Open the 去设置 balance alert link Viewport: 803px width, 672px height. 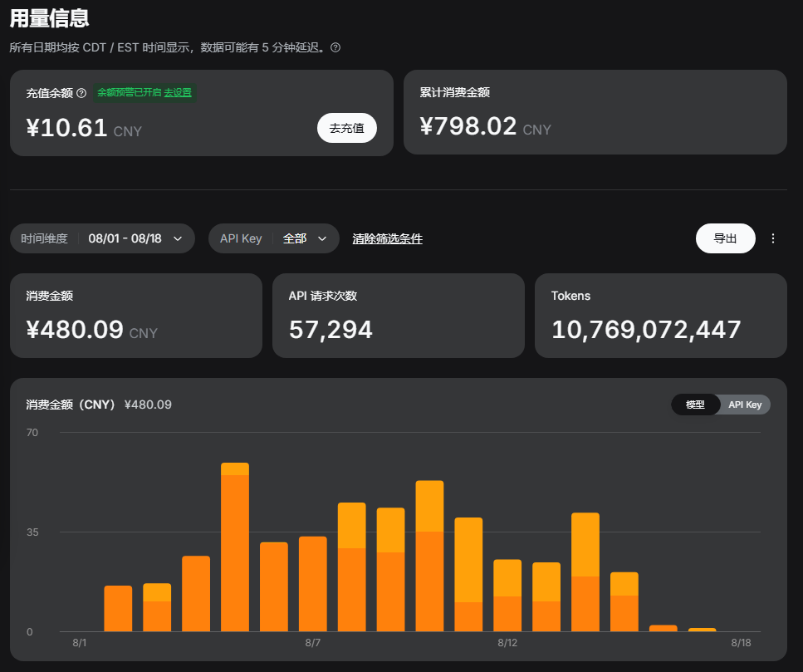[178, 93]
